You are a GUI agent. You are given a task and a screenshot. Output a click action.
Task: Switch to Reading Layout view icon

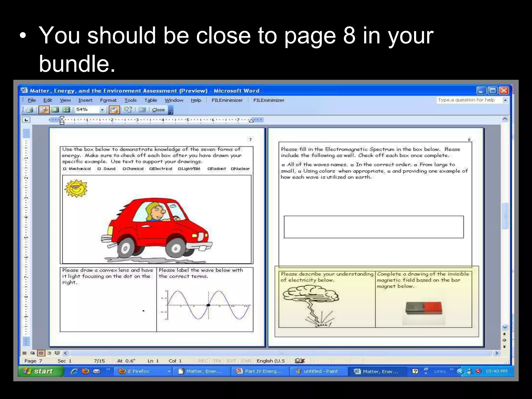click(57, 353)
